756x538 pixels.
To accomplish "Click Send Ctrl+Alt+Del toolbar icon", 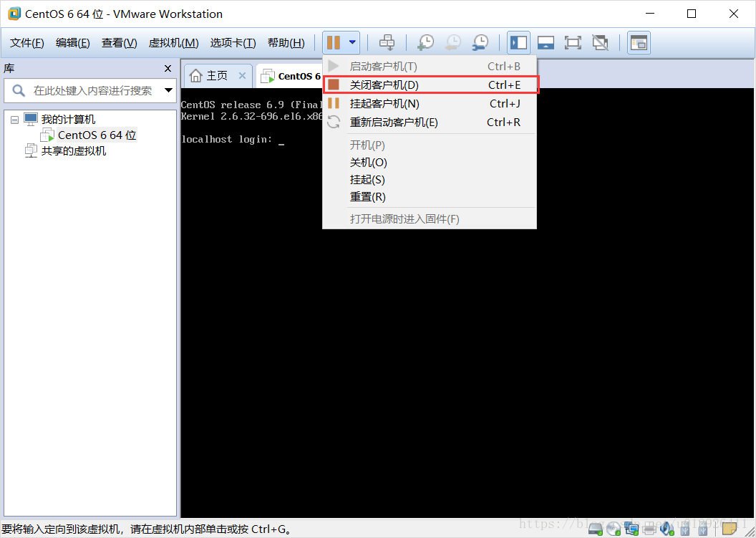I will (387, 42).
